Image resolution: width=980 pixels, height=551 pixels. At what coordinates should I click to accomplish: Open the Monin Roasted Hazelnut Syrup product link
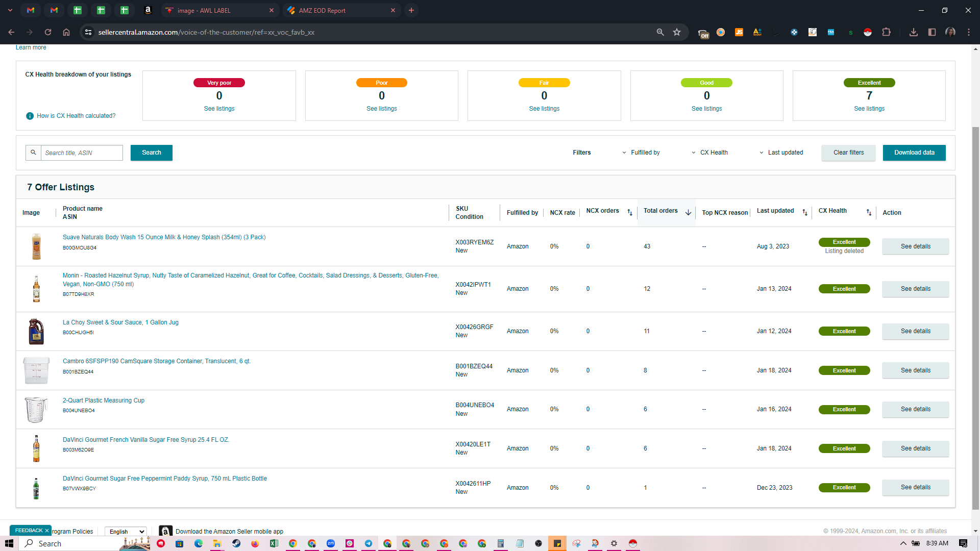coord(251,280)
